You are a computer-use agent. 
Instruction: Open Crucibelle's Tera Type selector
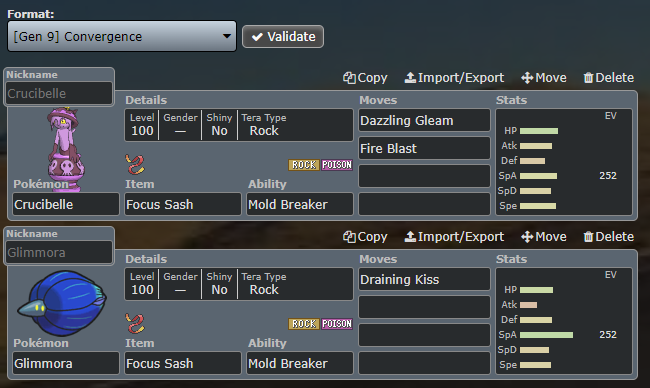295,125
